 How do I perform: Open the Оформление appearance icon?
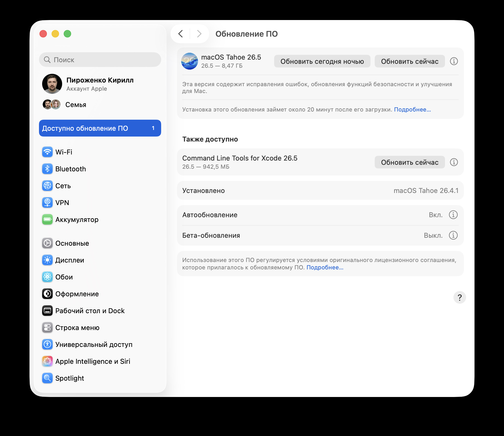(47, 294)
